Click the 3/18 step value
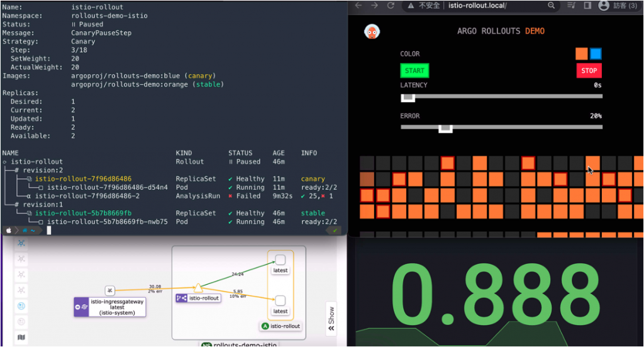This screenshot has height=347, width=644. pyautogui.click(x=79, y=50)
